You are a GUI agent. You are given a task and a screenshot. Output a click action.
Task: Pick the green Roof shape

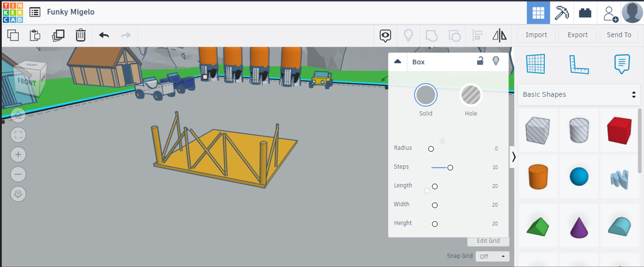coord(537,226)
